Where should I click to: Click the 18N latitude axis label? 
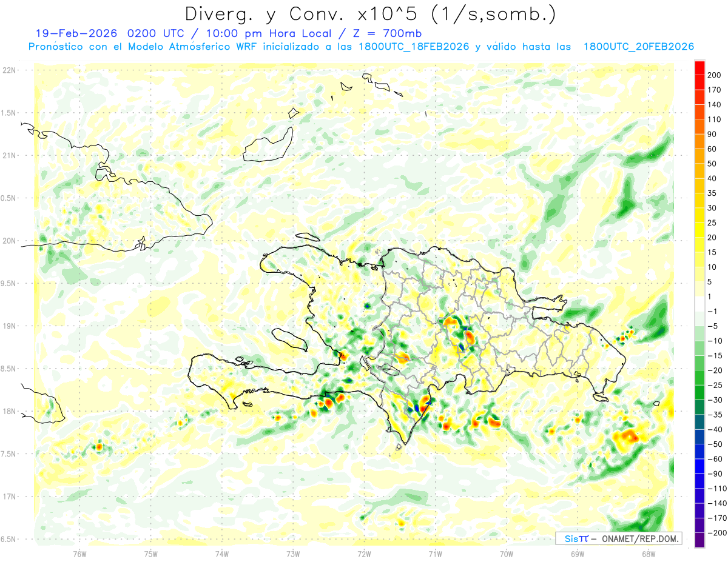coord(8,412)
